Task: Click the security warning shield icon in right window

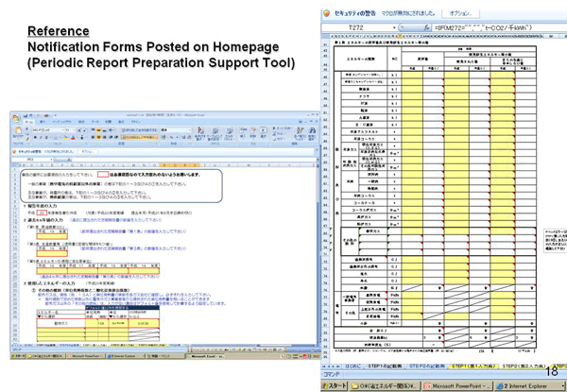Action: coord(327,13)
